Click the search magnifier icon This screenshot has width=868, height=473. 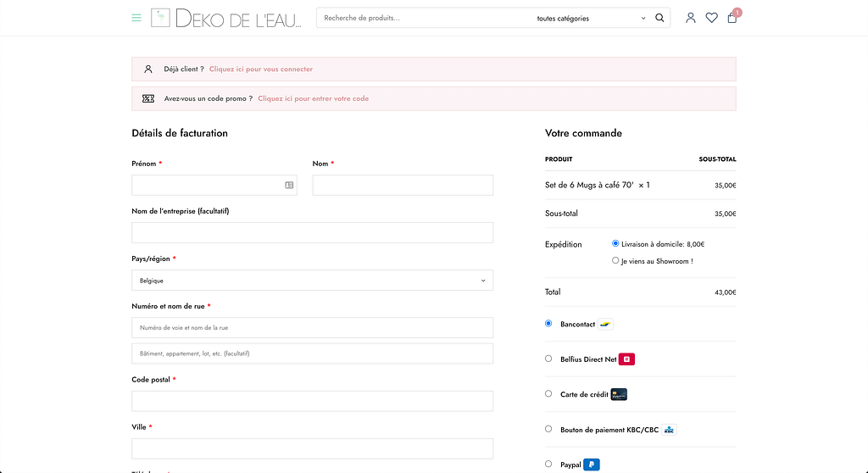click(659, 18)
